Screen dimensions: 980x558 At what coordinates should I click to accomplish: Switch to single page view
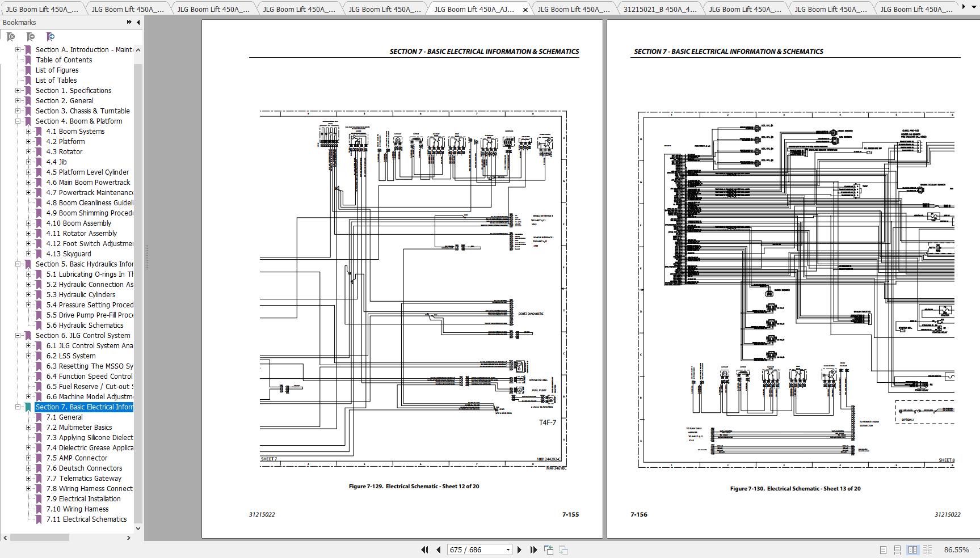883,549
